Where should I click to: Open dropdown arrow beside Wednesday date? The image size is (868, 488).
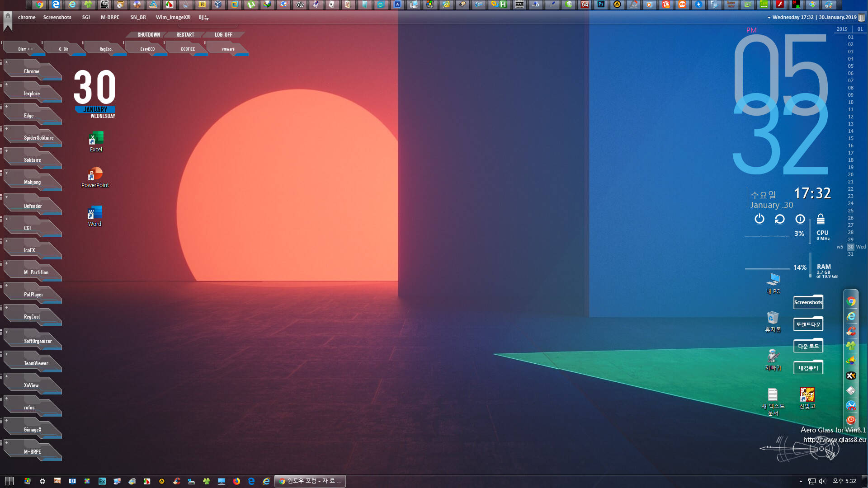click(769, 18)
